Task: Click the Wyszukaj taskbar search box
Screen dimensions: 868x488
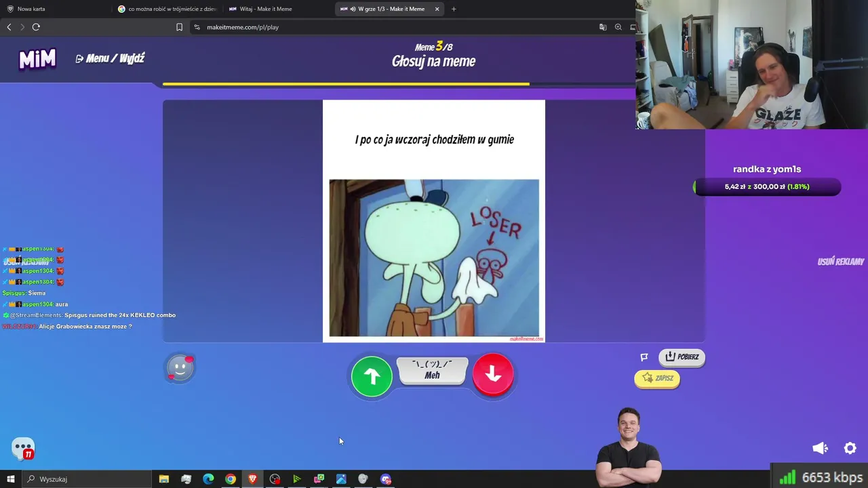Action: point(87,479)
